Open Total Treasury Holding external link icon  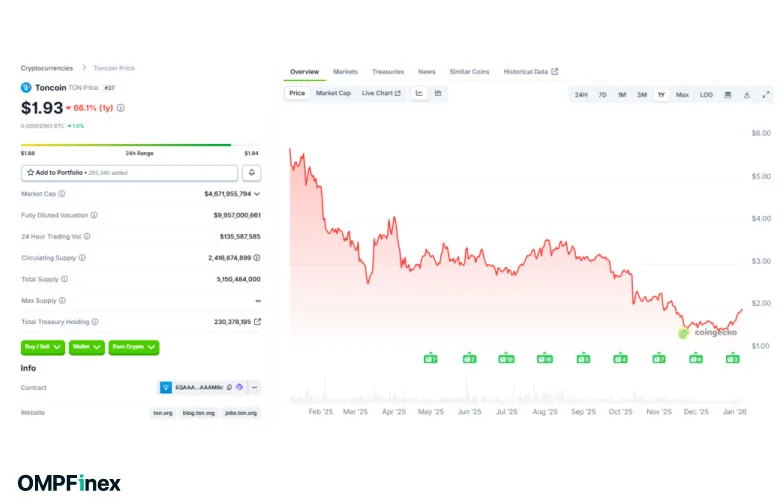point(257,322)
